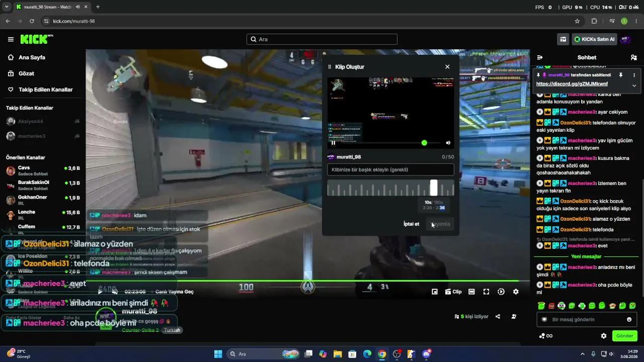Toggle theater mode in player
The width and height of the screenshot is (644, 362).
click(x=471, y=292)
